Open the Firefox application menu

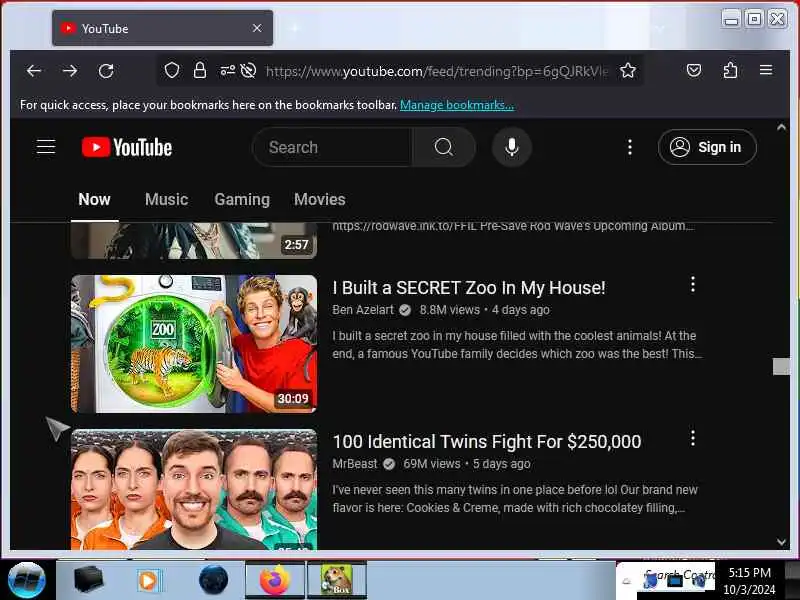[x=766, y=70]
